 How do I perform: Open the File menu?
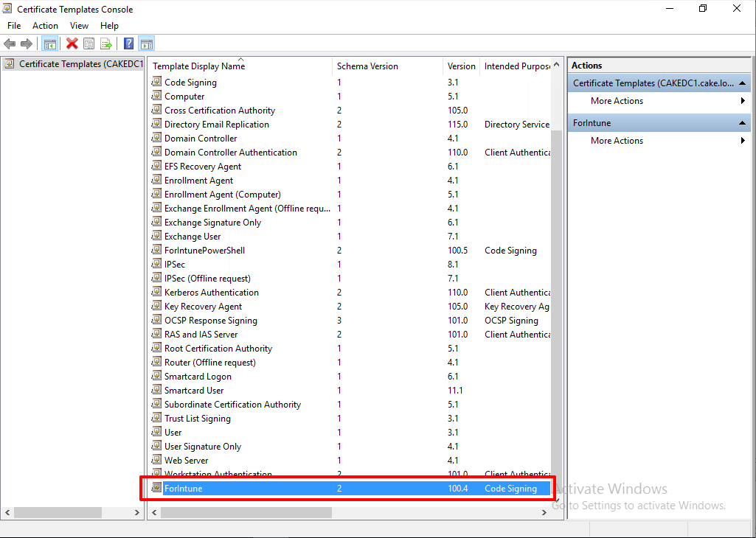tap(14, 26)
